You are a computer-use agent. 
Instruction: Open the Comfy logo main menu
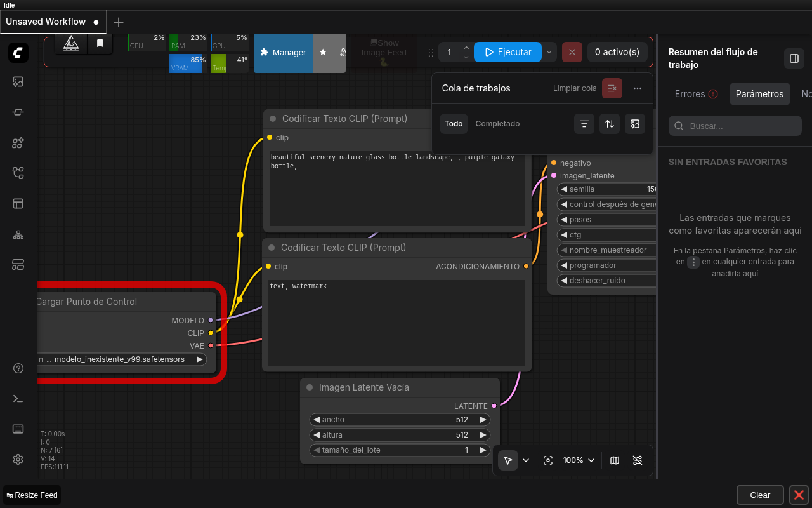coord(18,53)
